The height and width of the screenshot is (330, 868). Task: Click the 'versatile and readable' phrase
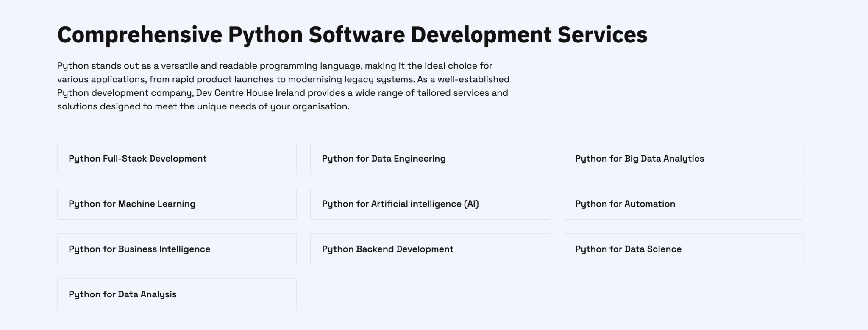coord(209,66)
